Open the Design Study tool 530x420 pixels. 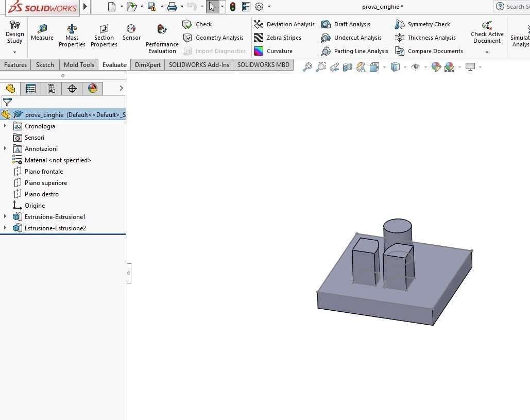click(14, 32)
